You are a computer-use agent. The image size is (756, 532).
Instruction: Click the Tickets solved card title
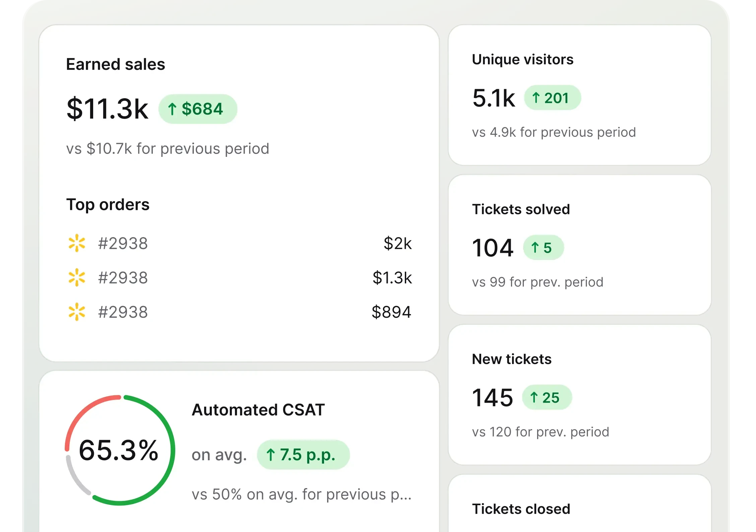(521, 210)
